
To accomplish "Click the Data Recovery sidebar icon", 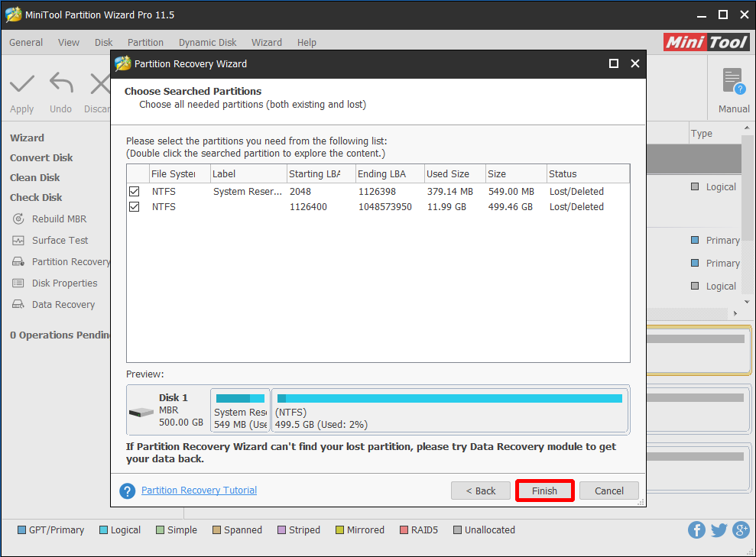I will point(18,305).
